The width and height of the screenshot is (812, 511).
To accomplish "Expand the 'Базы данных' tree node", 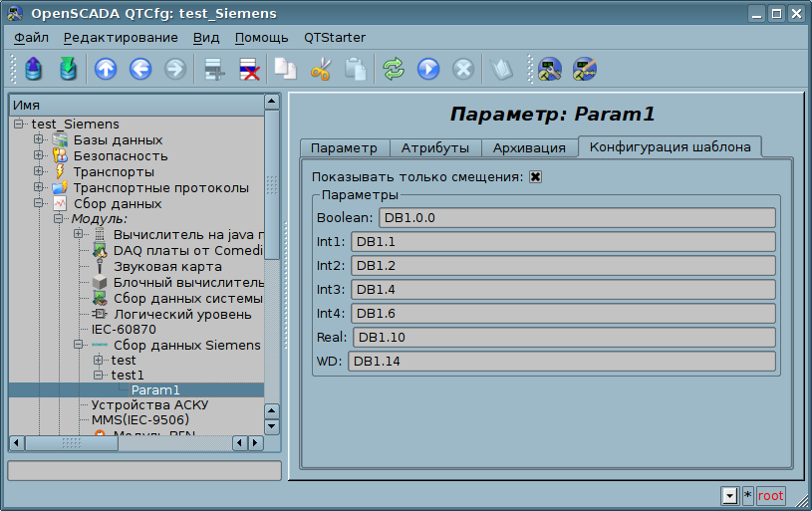I will click(39, 139).
